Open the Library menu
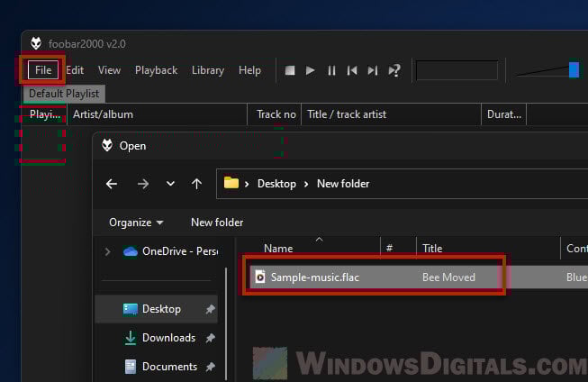The width and height of the screenshot is (588, 382). click(208, 70)
